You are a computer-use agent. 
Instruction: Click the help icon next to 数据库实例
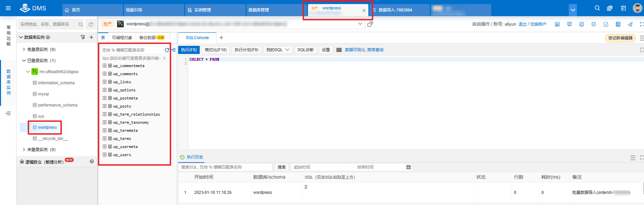48,37
